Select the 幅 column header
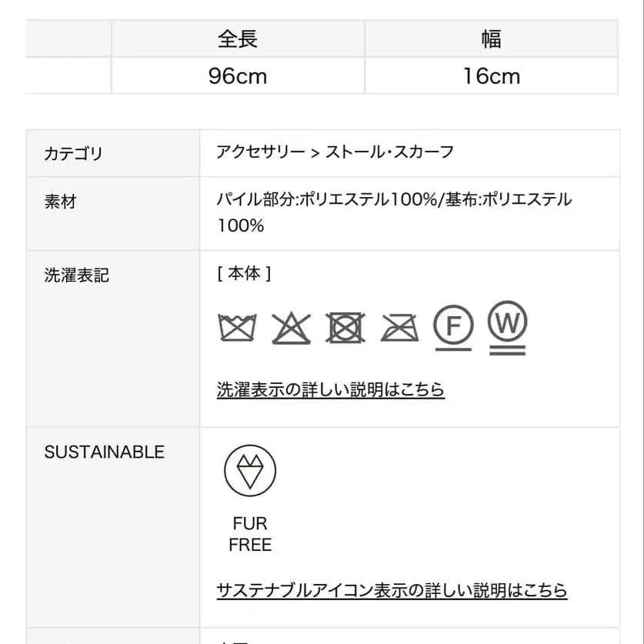Screen dimensions: 644x644 490,38
